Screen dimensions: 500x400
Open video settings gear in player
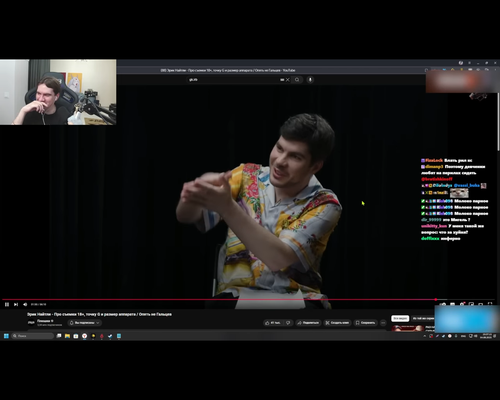pos(462,304)
